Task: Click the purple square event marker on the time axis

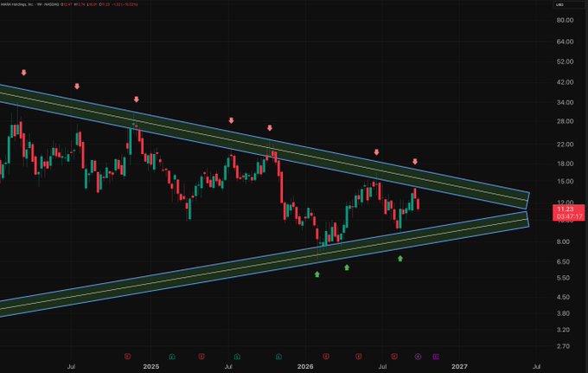Action: [x=436, y=356]
